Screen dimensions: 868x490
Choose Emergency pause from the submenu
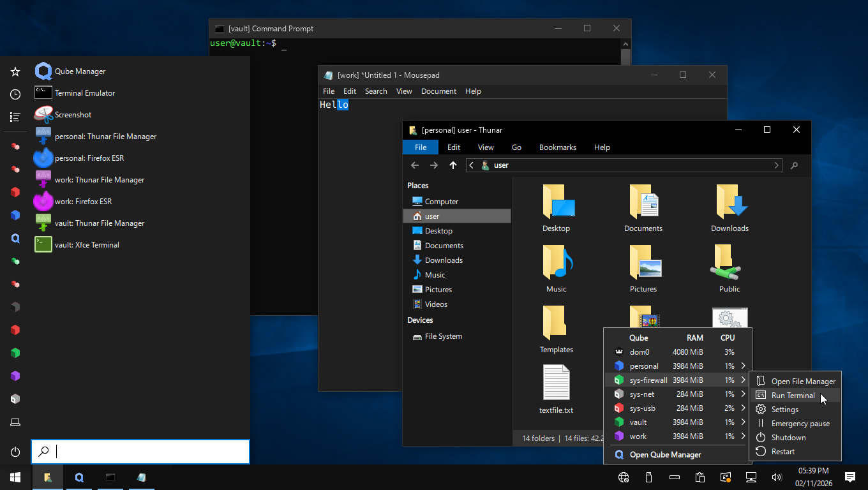coord(800,424)
